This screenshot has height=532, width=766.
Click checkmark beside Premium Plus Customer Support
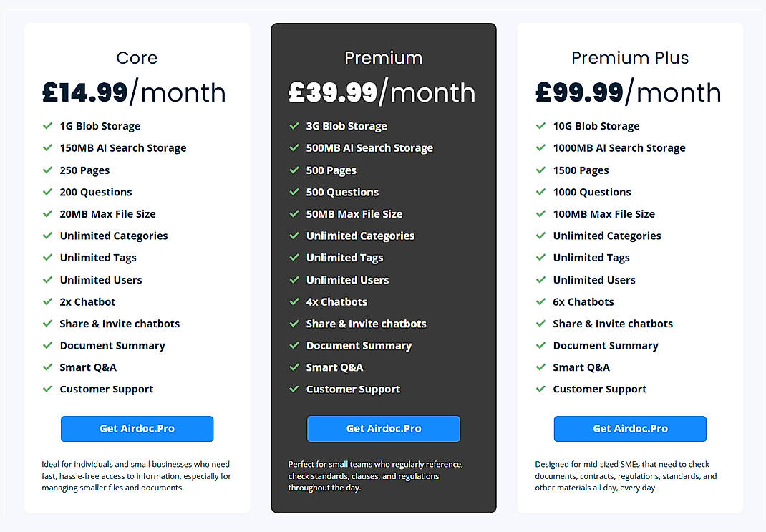(540, 390)
